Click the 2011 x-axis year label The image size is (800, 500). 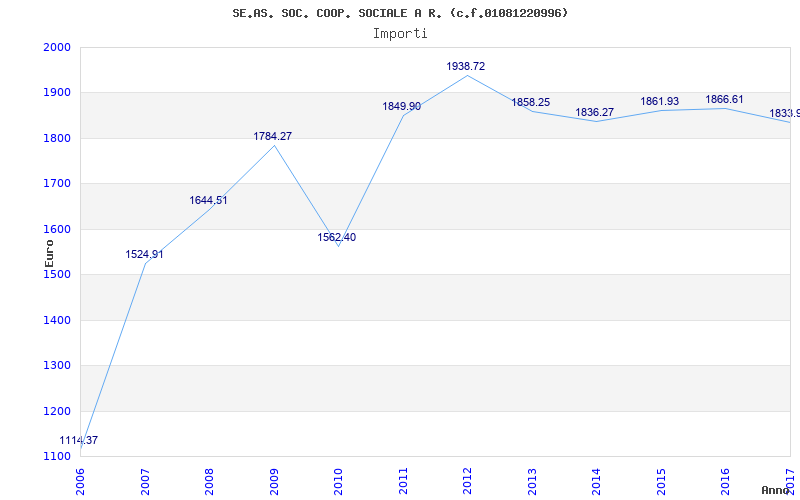point(403,481)
